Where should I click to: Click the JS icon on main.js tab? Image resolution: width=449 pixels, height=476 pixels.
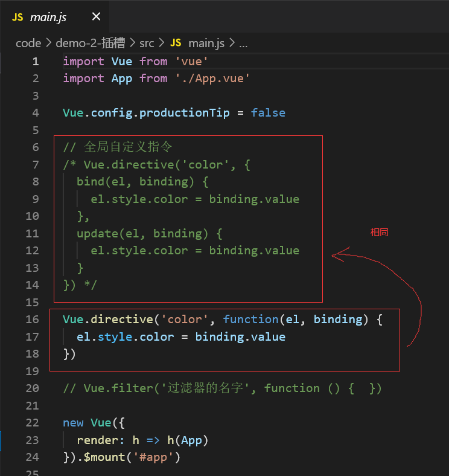tap(18, 18)
